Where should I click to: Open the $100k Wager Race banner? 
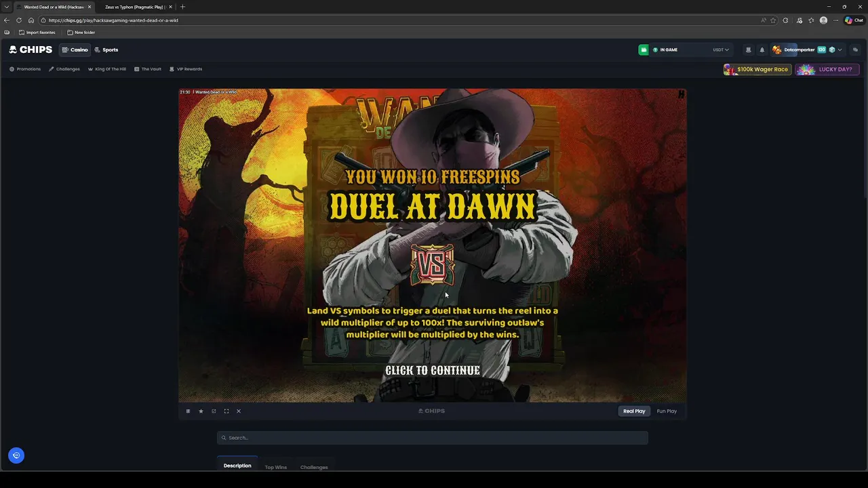757,69
